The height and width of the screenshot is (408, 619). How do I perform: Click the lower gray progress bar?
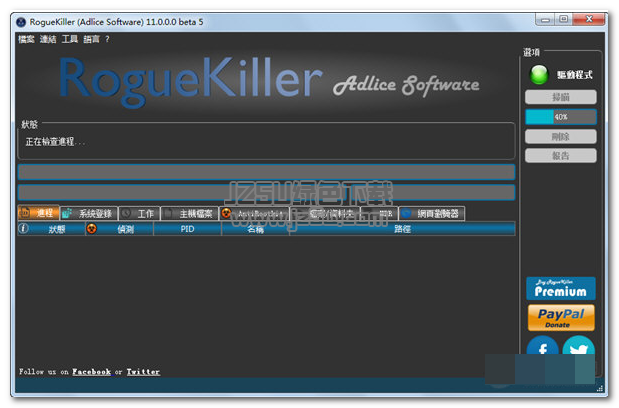(266, 192)
